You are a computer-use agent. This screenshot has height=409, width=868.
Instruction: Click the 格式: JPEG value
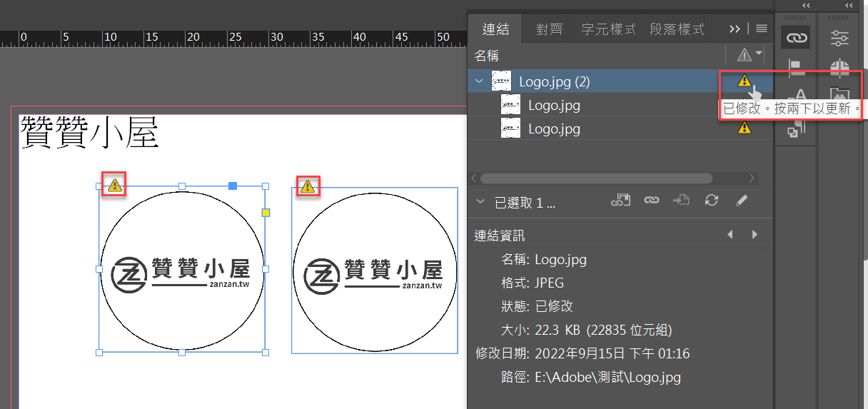coord(549,283)
